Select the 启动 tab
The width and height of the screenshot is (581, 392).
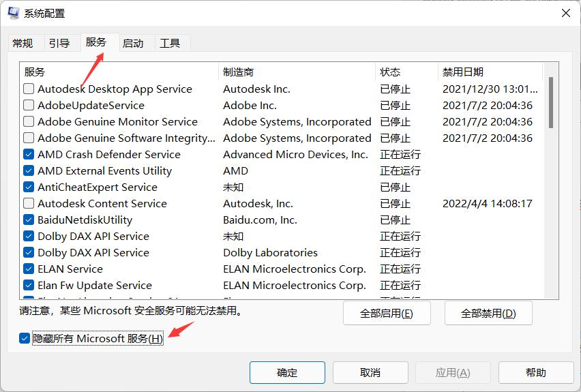click(133, 43)
